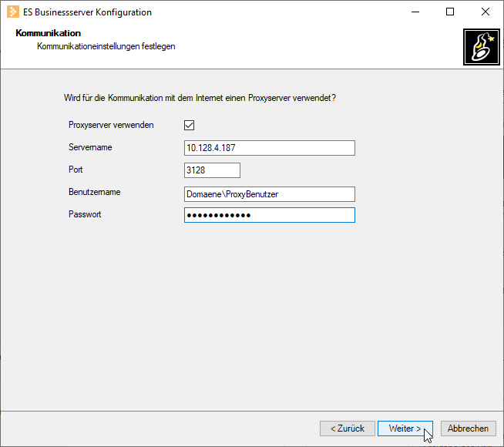504x447 pixels.
Task: Click the Proxyserver verwenden label
Action: [x=111, y=125]
